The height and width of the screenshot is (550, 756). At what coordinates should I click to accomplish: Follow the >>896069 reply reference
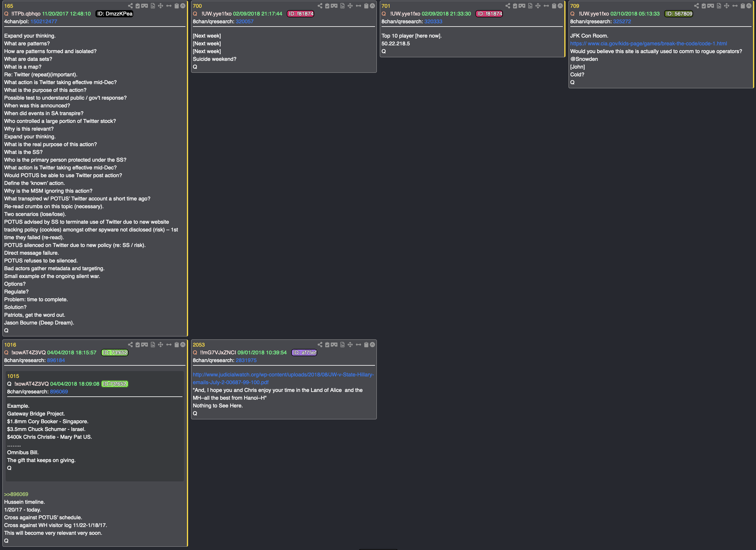click(16, 494)
